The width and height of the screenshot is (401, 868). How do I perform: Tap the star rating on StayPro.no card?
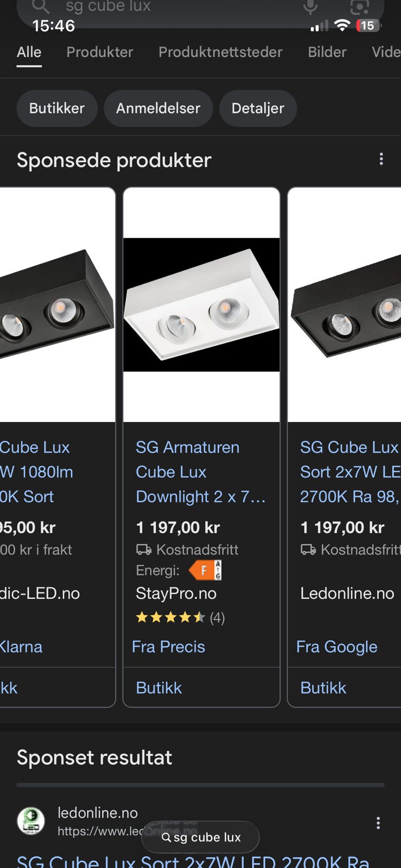point(170,617)
